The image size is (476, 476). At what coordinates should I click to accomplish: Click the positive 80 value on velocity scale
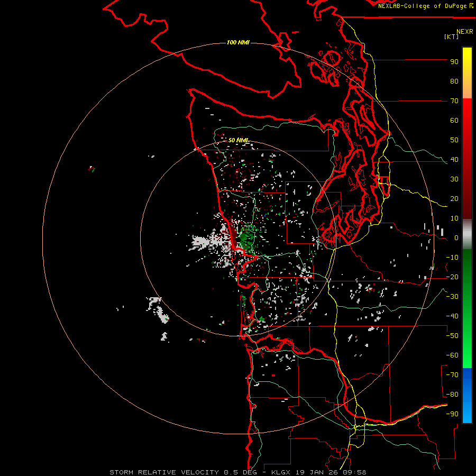point(454,81)
